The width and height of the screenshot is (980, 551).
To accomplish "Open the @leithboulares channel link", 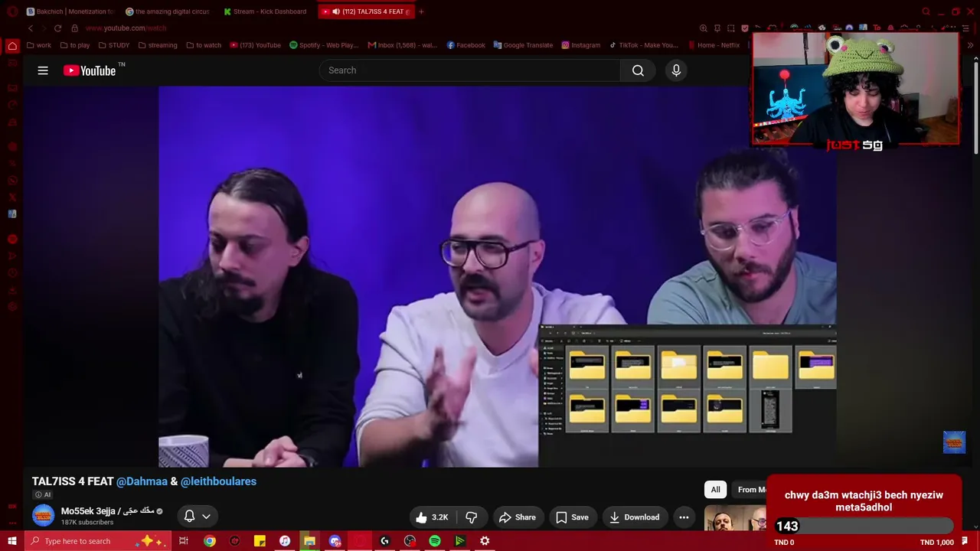I will click(x=219, y=481).
